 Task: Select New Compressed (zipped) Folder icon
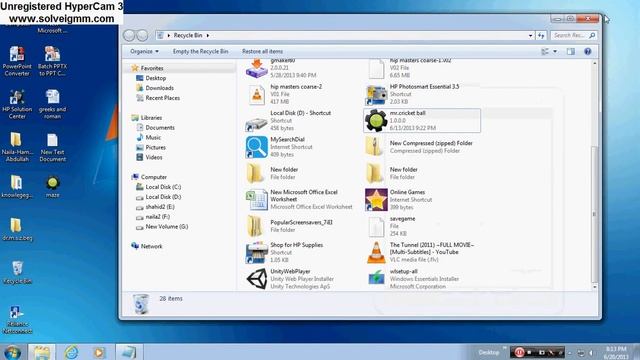[x=374, y=147]
